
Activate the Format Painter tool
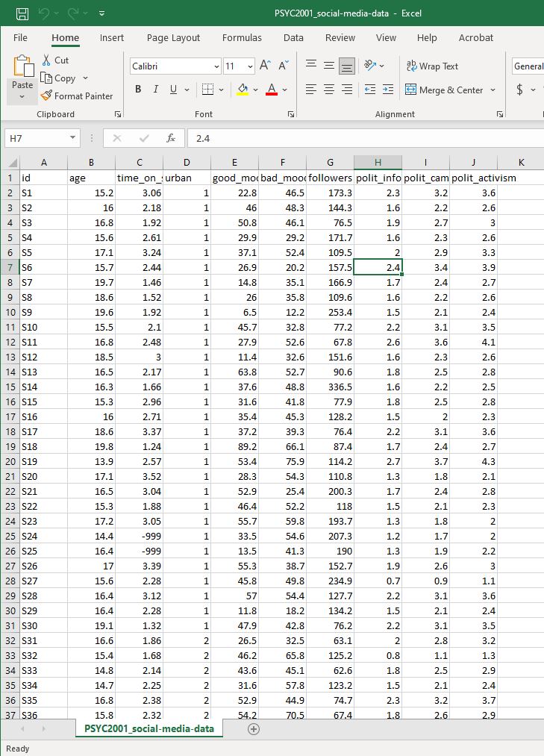tap(77, 96)
